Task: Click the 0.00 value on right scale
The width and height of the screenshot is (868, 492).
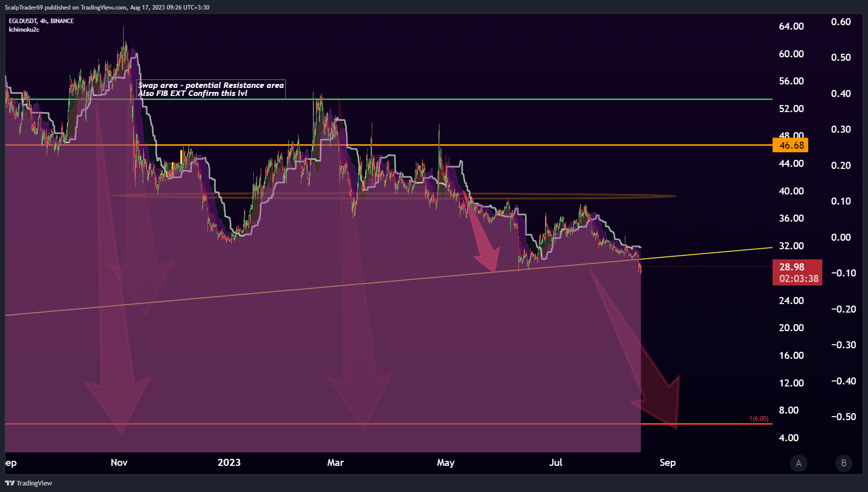Action: click(841, 237)
